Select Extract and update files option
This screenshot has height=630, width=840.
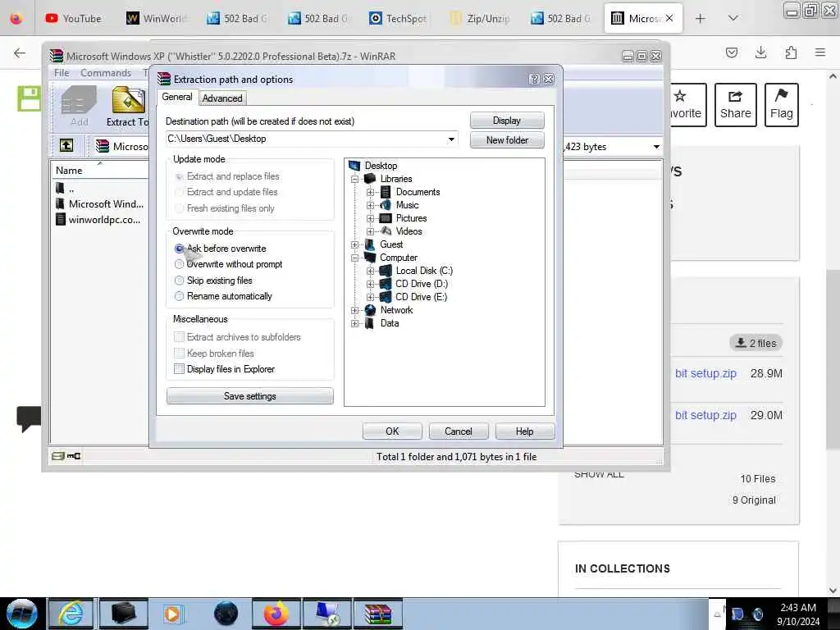coord(179,192)
